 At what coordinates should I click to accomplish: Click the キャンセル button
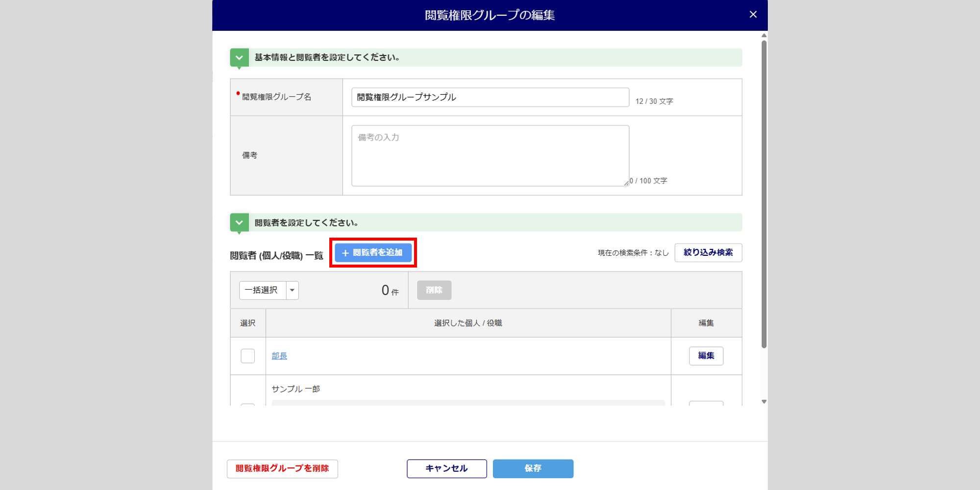(x=446, y=468)
